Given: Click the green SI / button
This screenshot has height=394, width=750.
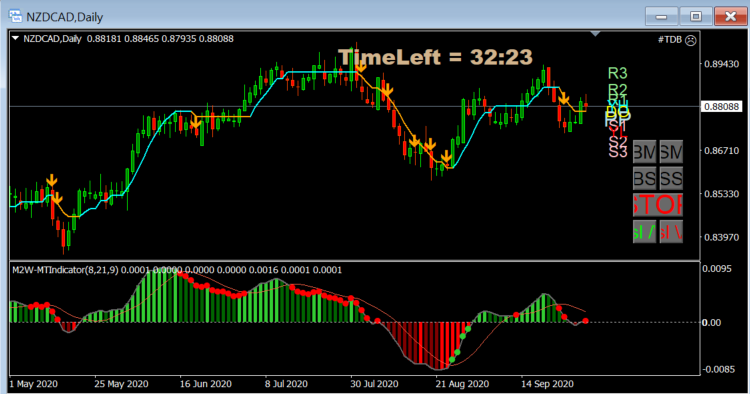Looking at the screenshot, I should tap(644, 231).
